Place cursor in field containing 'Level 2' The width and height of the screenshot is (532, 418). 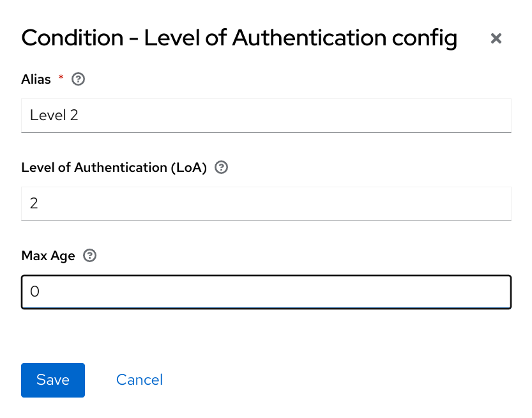pos(266,116)
